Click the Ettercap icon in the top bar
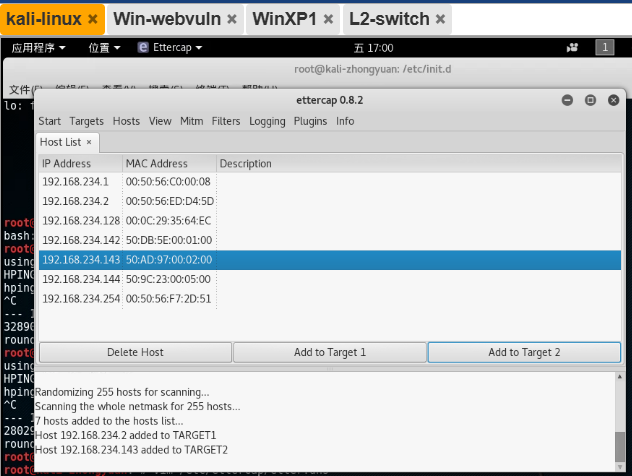Screen dimensions: 632x476 [x=143, y=48]
